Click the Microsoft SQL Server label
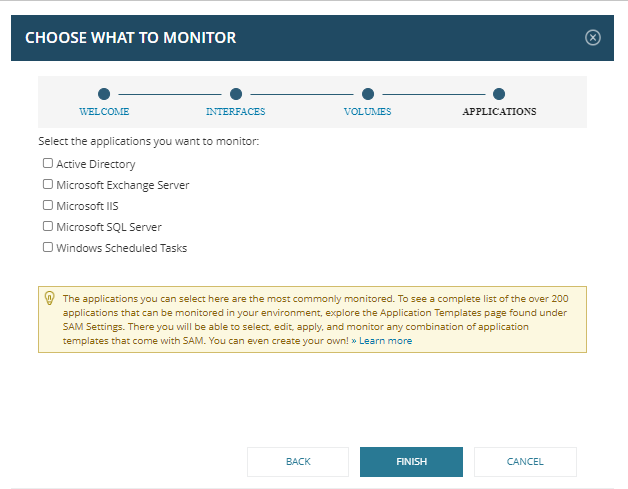 [109, 227]
